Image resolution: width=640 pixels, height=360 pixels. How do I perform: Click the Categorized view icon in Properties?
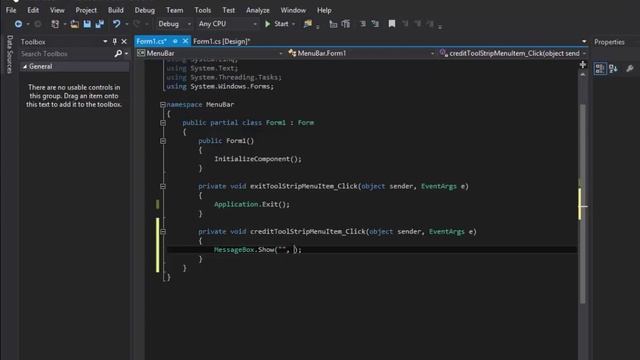(x=600, y=69)
